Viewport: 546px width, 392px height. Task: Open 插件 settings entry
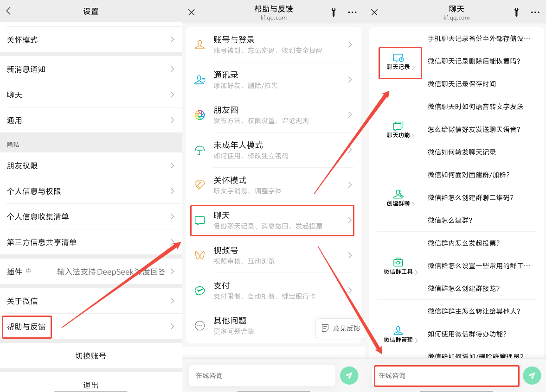pyautogui.click(x=91, y=272)
